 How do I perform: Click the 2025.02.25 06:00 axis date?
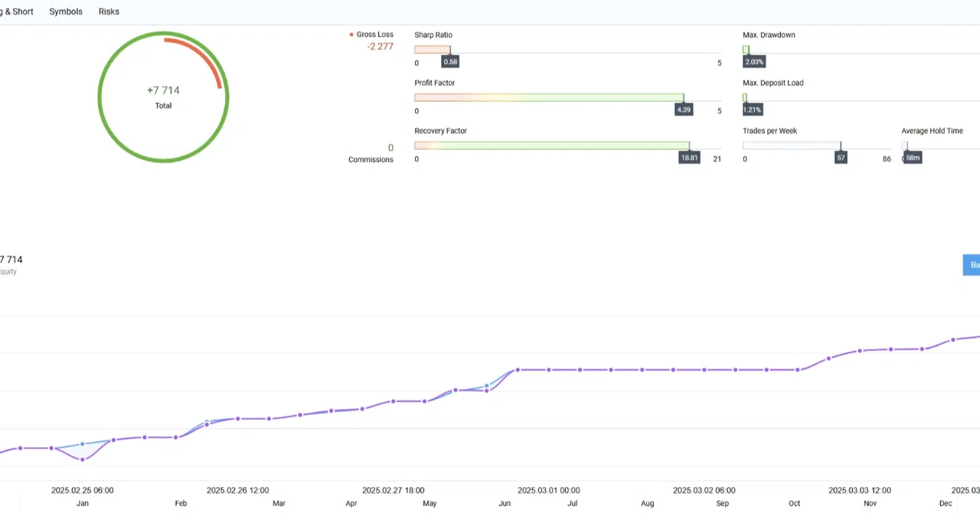82,490
